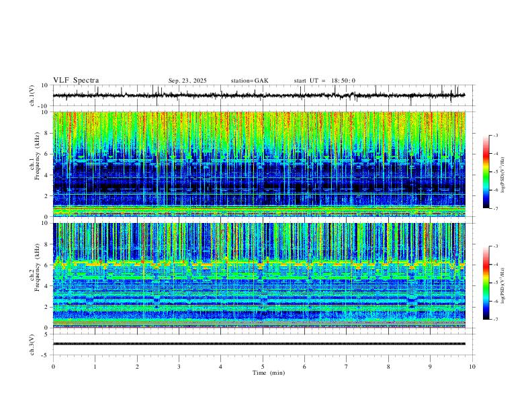This screenshot has height=411, width=532.
Task: Click the 'VLF Spectra' title text
Action: click(76, 81)
